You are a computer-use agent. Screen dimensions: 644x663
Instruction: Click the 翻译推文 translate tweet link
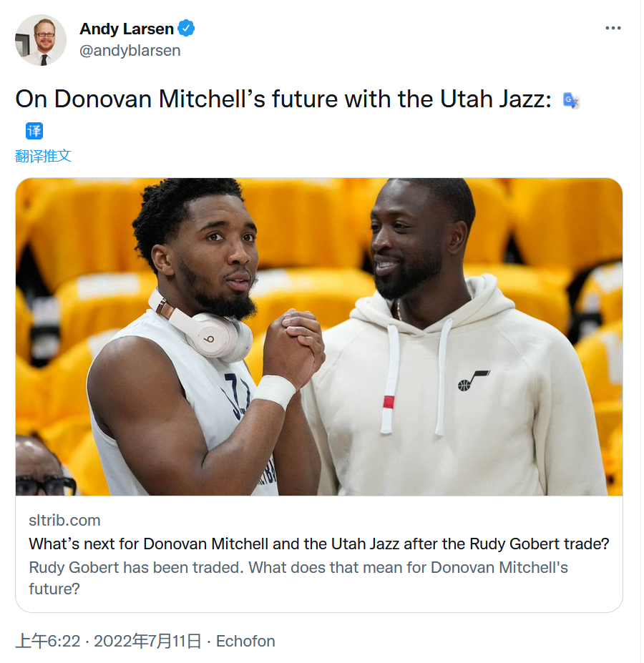pyautogui.click(x=43, y=156)
